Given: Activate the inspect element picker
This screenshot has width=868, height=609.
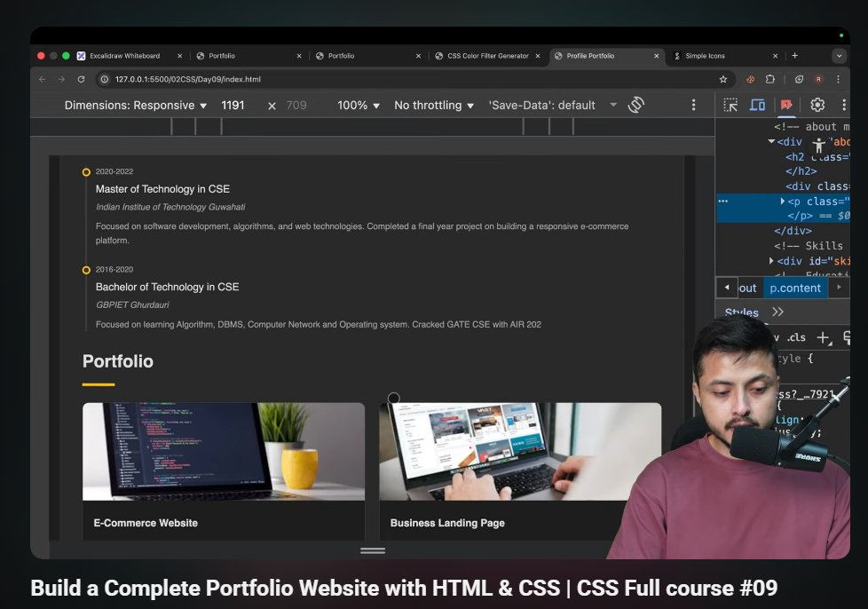Looking at the screenshot, I should 730,105.
